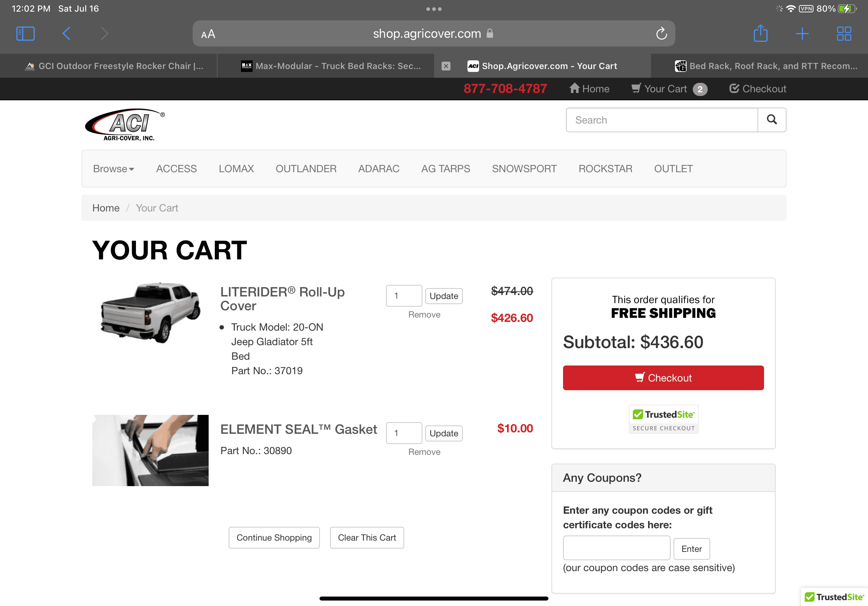
Task: Toggle the Safari sidebar icon
Action: 25,34
